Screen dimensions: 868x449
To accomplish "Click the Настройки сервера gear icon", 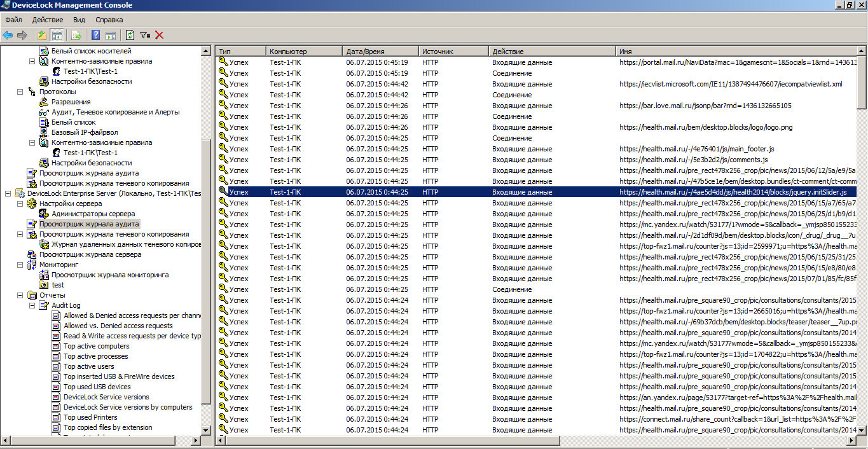I will 32,204.
